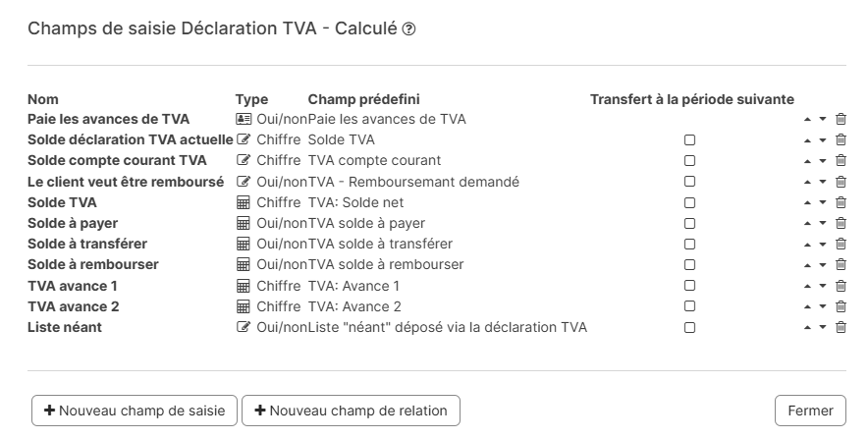Image resolution: width=868 pixels, height=439 pixels.
Task: Click the edit icon for Liste néant
Action: [244, 327]
